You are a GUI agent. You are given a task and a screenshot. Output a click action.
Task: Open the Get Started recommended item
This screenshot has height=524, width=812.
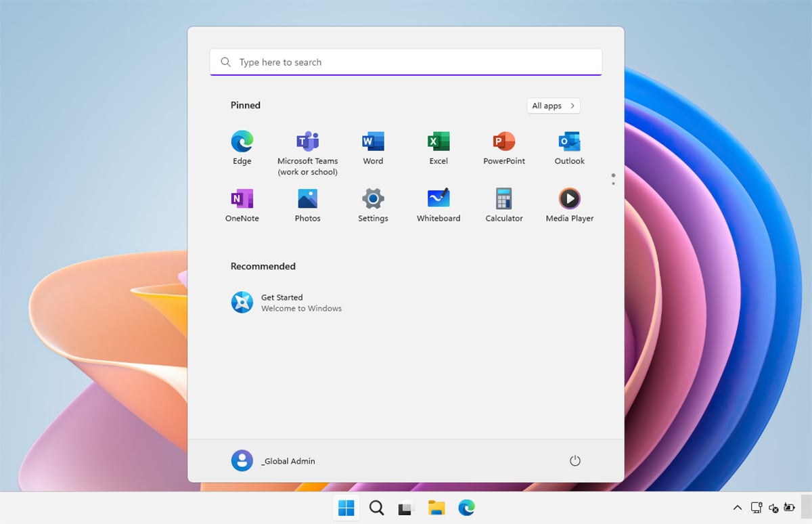tap(286, 303)
